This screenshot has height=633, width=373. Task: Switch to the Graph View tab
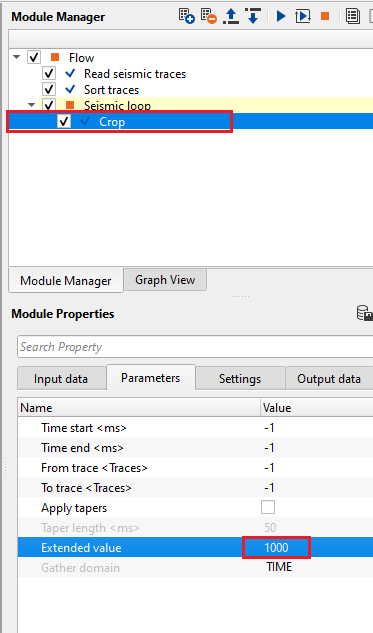(x=165, y=280)
